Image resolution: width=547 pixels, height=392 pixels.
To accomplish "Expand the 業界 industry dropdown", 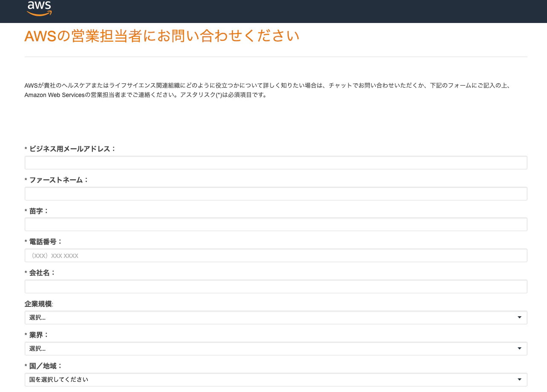I will [x=276, y=349].
